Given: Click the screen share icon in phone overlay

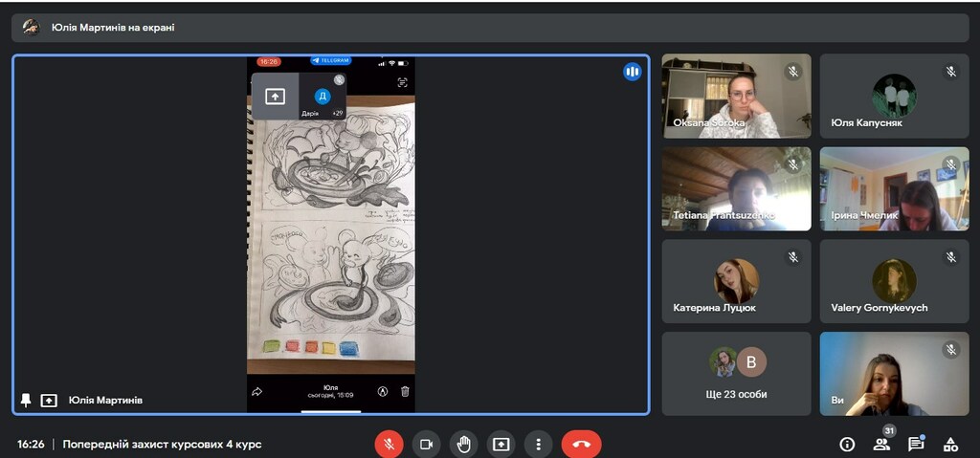Looking at the screenshot, I should (275, 97).
